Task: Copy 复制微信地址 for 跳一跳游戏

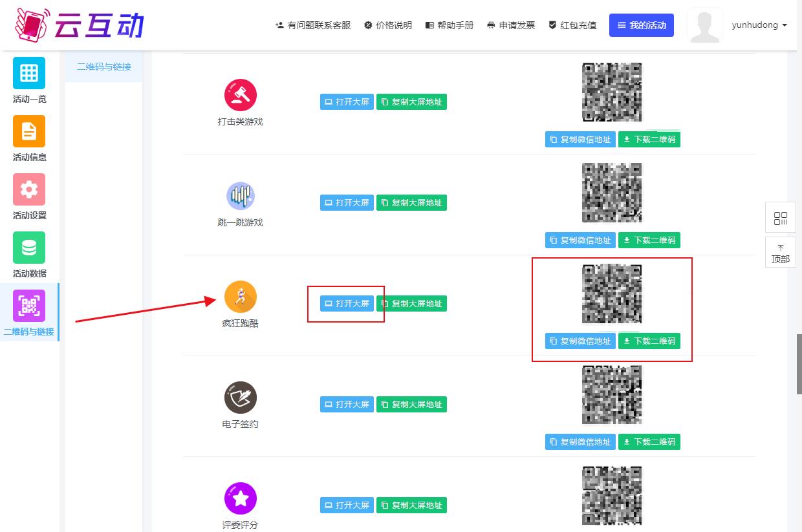Action: point(580,240)
